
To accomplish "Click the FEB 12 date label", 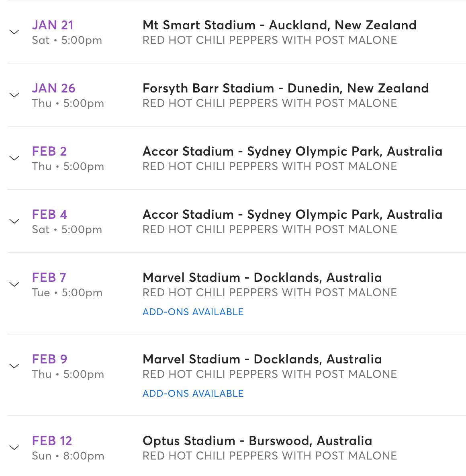I will (52, 441).
